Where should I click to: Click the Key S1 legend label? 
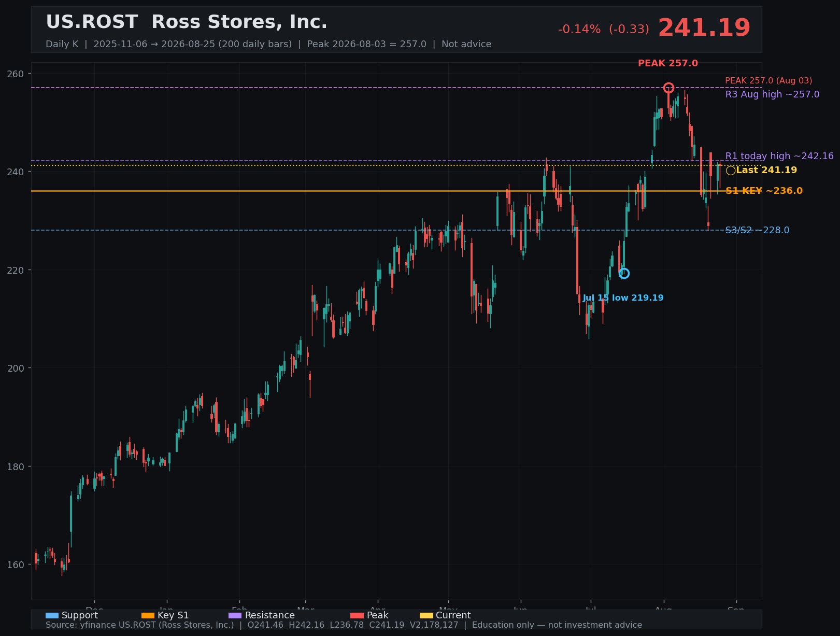pyautogui.click(x=173, y=615)
